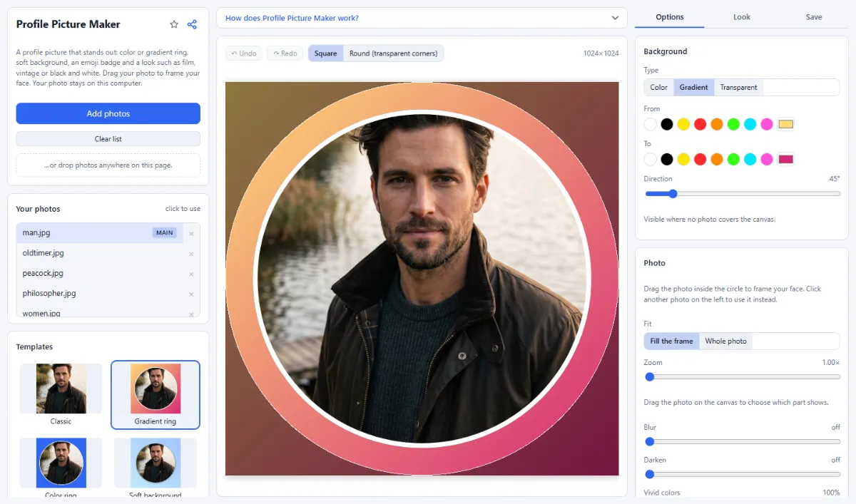Pick green swatch in the From row
This screenshot has width=856, height=504.
(x=733, y=124)
